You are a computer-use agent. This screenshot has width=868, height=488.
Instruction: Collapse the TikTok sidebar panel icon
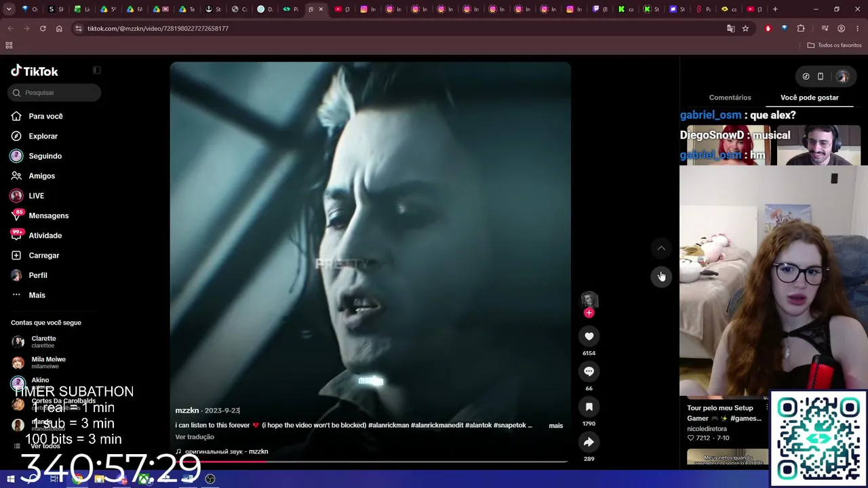point(97,70)
